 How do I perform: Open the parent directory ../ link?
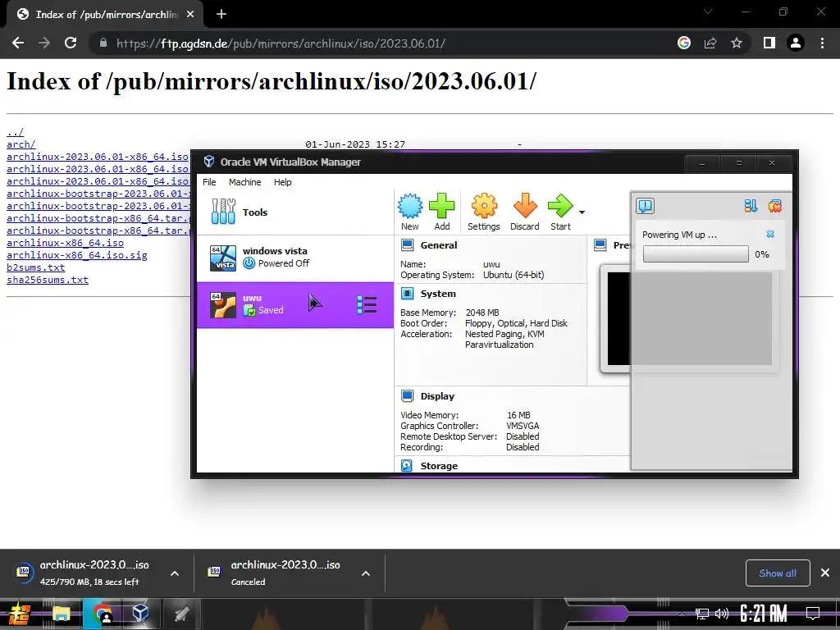[x=15, y=132]
